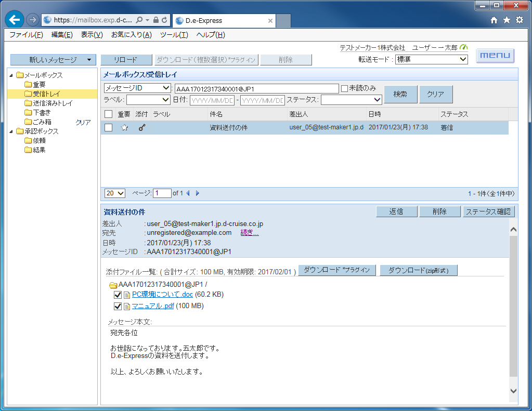
Task: Click the message pane vertical scrollbar down arrow
Action: (513, 391)
